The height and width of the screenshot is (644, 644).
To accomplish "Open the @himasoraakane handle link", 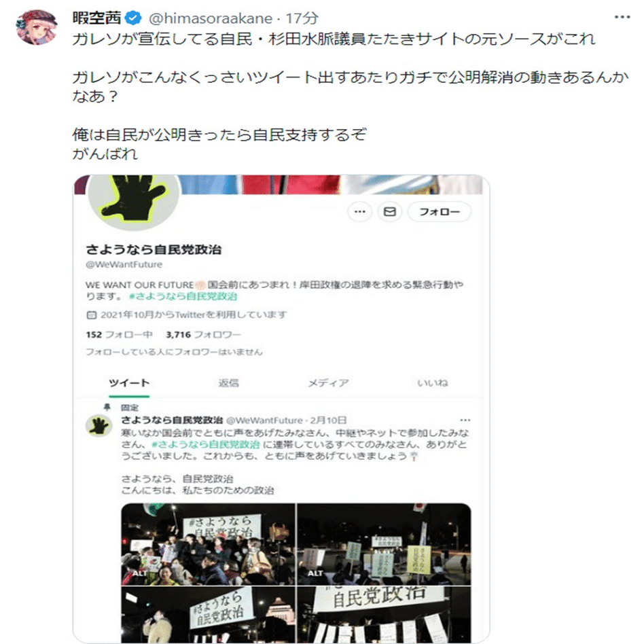I will pos(211,18).
